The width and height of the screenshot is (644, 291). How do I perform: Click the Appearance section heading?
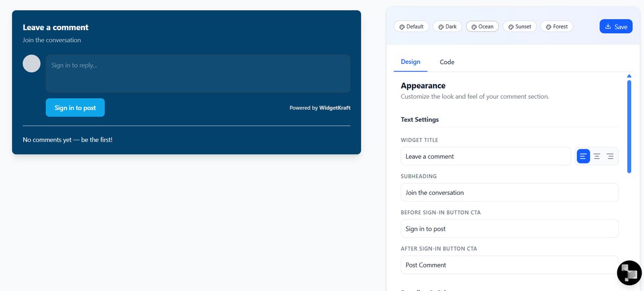pos(423,85)
